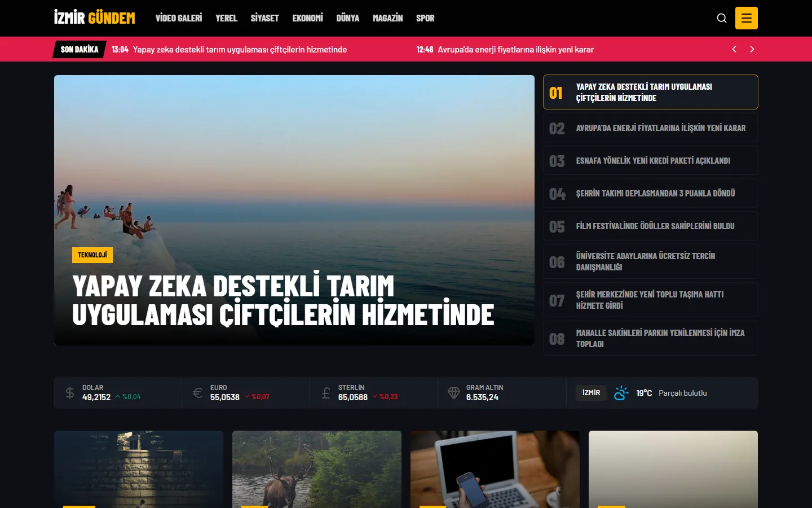This screenshot has height=508, width=812.
Task: Click the sterling pound icon
Action: coord(326,393)
